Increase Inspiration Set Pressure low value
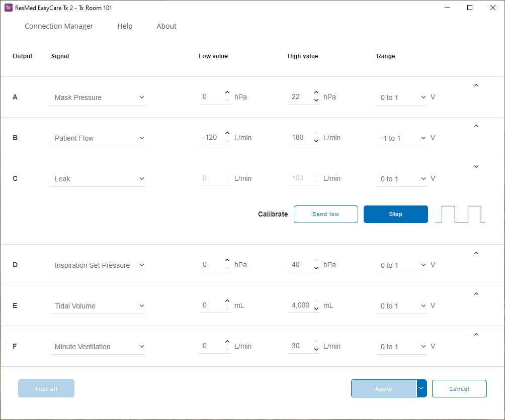This screenshot has height=420, width=505. coord(227,260)
